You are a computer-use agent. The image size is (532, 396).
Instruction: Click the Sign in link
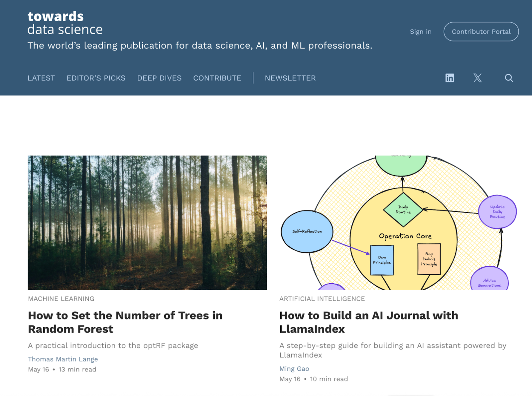click(421, 32)
